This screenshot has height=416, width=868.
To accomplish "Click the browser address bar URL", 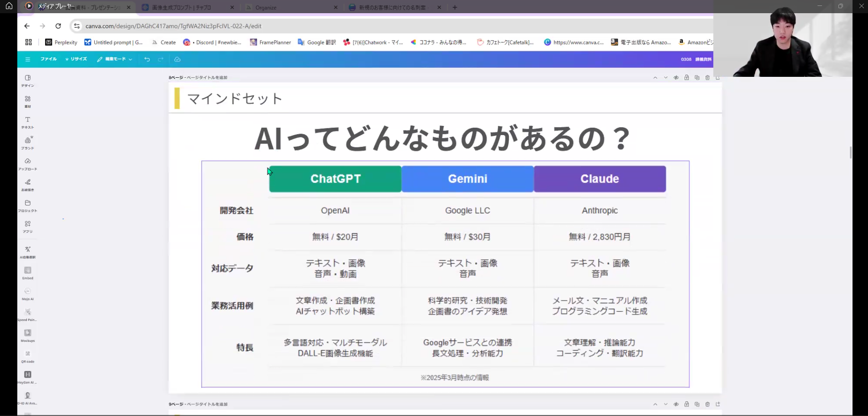I will [x=173, y=26].
